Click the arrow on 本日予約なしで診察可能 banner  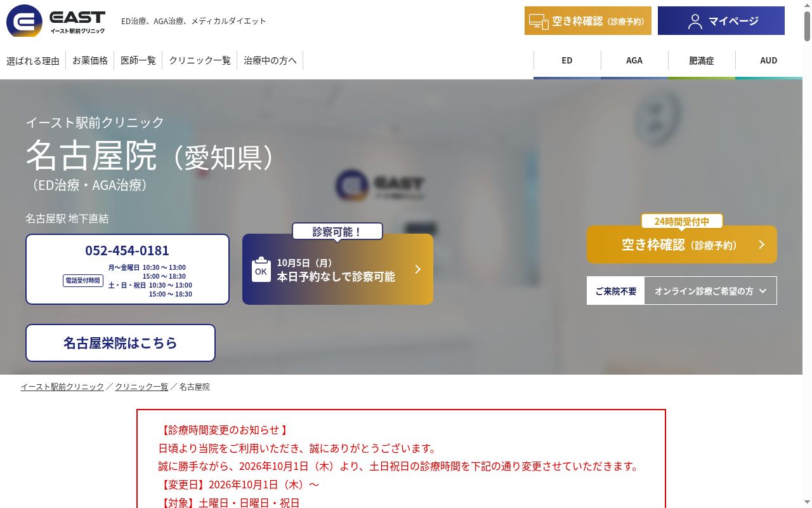417,269
